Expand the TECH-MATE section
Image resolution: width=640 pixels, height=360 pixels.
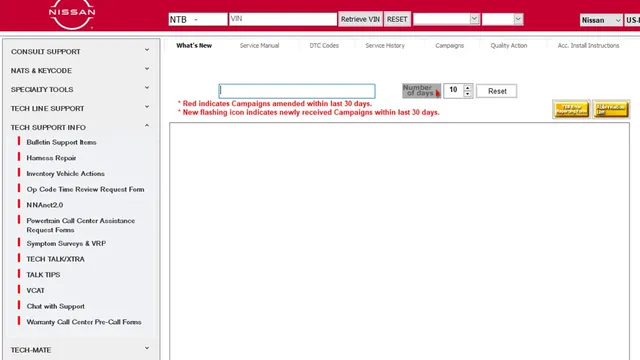80,350
